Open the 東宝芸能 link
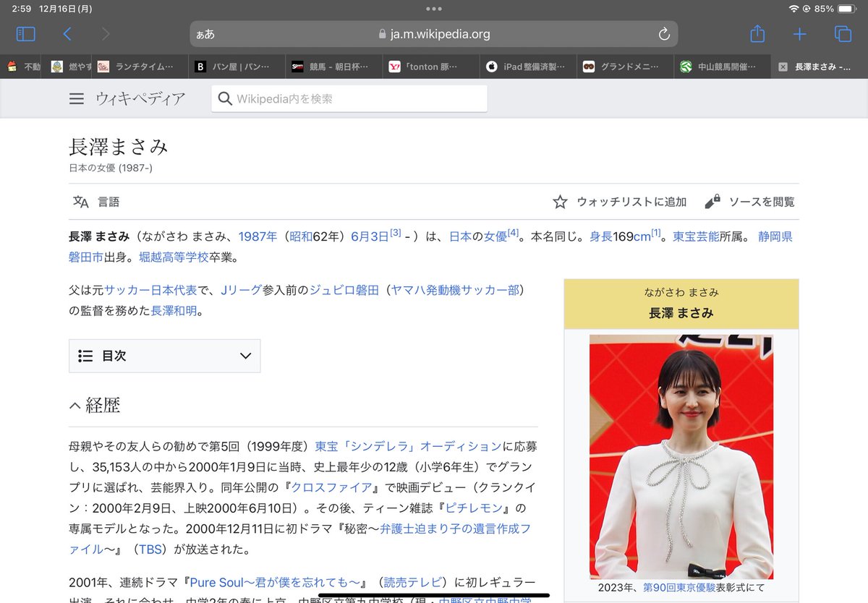 click(696, 236)
